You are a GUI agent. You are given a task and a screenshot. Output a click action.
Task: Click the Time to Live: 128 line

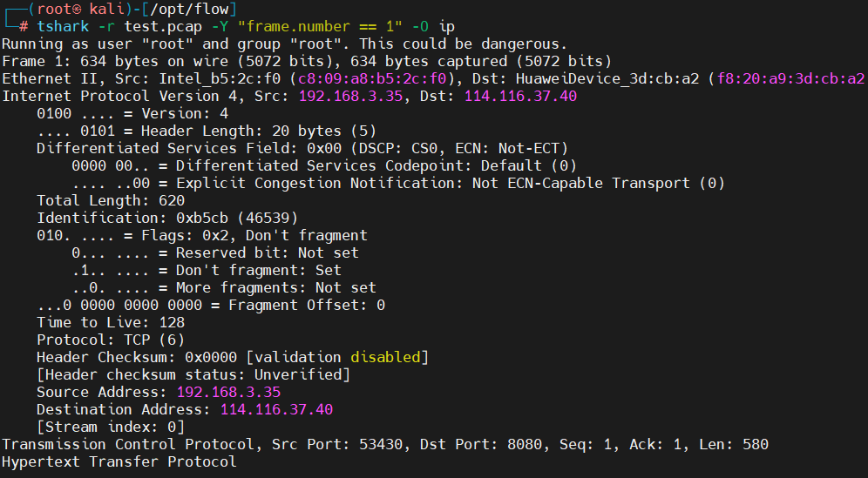coord(111,322)
